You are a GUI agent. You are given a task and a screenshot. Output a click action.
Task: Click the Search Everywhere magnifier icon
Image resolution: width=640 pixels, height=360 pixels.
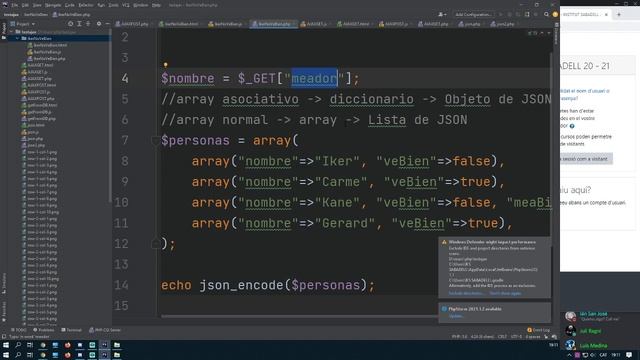[x=546, y=15]
